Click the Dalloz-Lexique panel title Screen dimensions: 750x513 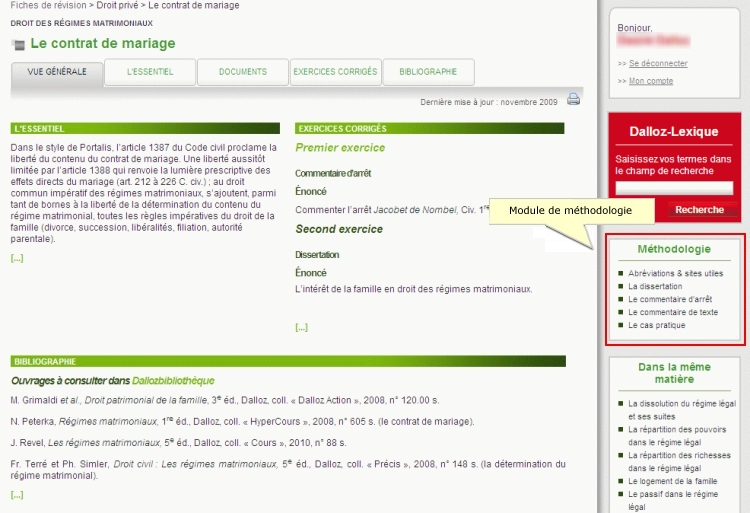coord(673,131)
